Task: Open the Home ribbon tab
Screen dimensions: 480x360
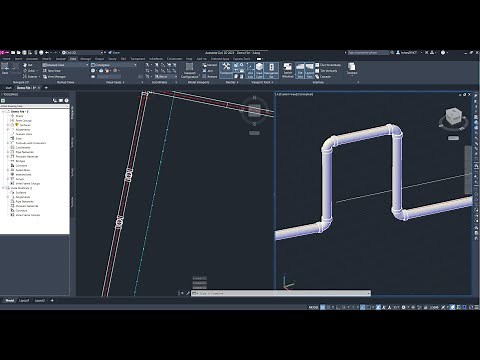Action: (x=6, y=59)
